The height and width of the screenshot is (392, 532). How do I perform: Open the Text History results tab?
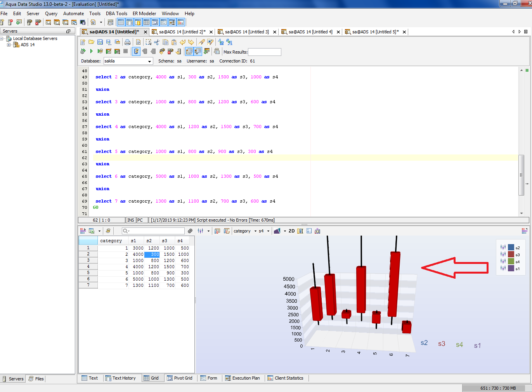tap(120, 378)
